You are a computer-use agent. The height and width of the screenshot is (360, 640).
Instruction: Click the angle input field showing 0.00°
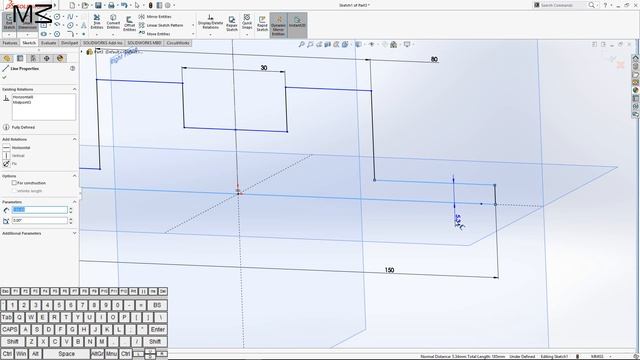click(39, 220)
